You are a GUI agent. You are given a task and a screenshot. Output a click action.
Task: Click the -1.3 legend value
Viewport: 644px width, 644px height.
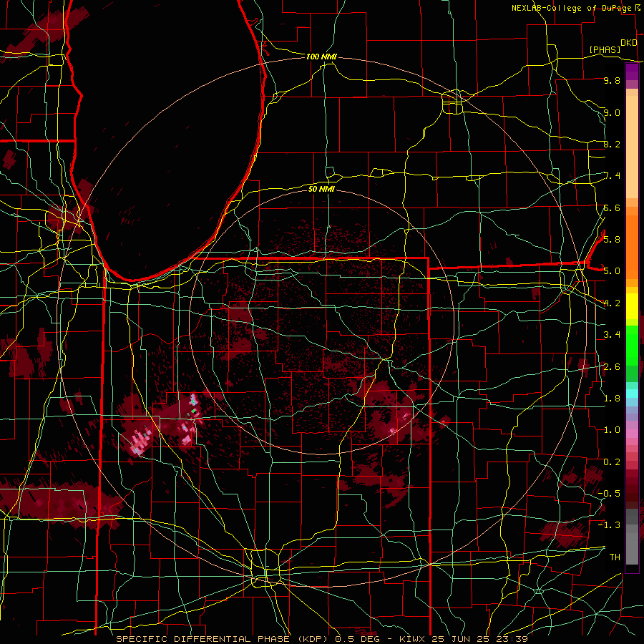point(609,525)
